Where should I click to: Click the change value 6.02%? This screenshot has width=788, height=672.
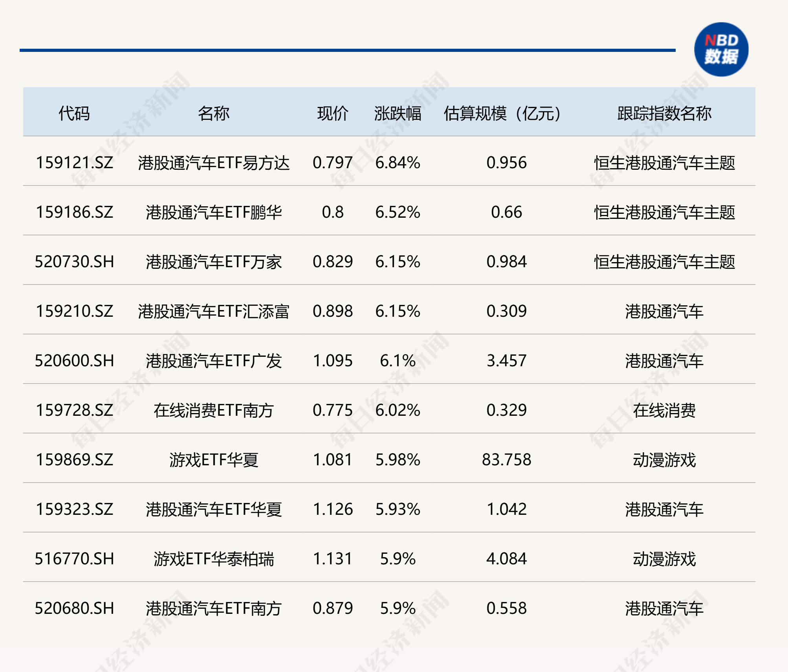point(398,410)
